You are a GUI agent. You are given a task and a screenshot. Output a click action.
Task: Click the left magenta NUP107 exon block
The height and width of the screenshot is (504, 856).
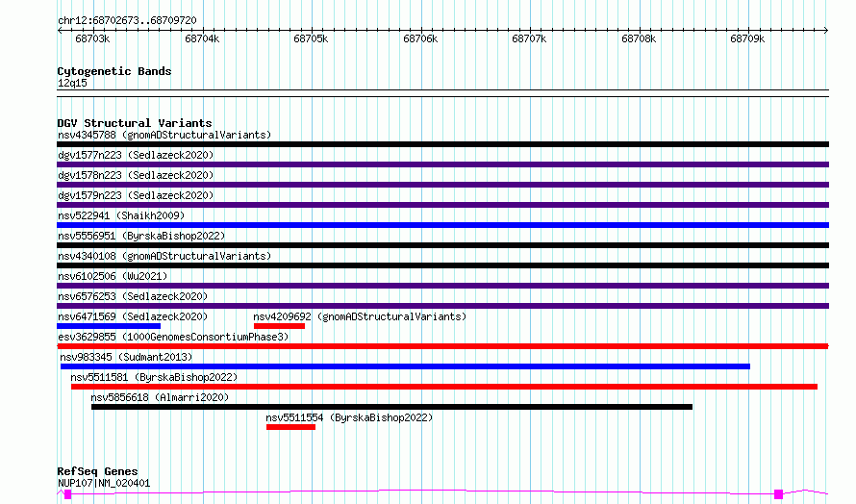[67, 494]
